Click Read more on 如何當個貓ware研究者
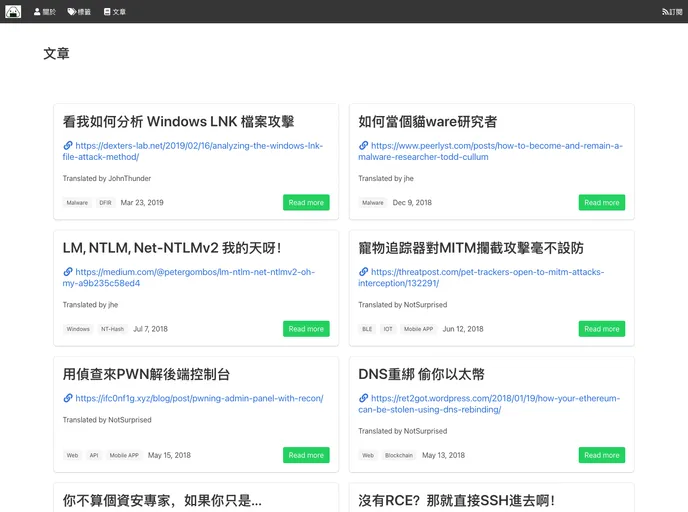The height and width of the screenshot is (512, 688). [x=601, y=202]
